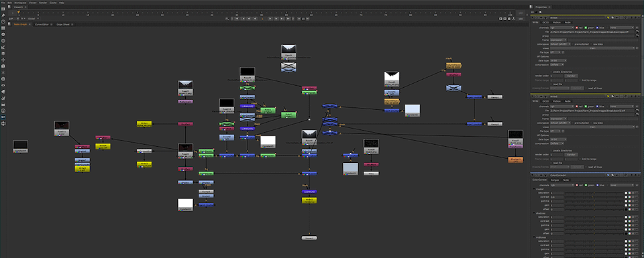The height and width of the screenshot is (258, 644).
Task: Toggle red channel in ColorCorrect4 panel
Action: (577, 185)
